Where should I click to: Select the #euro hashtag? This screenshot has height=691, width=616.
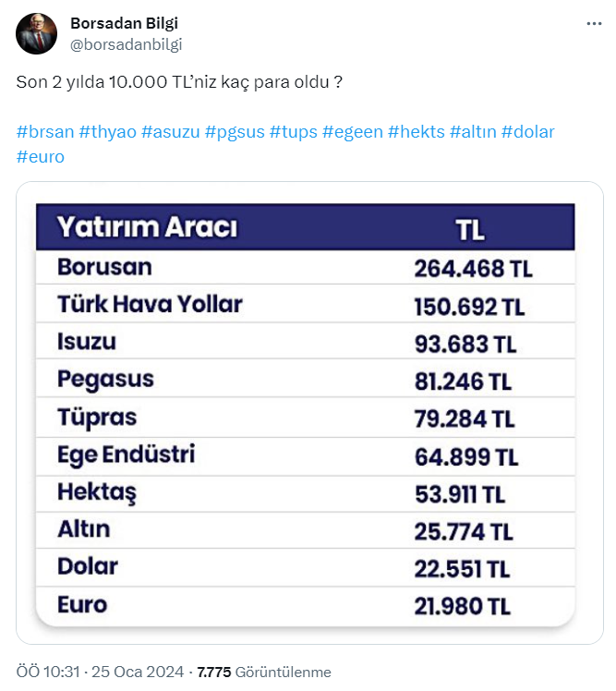point(41,157)
